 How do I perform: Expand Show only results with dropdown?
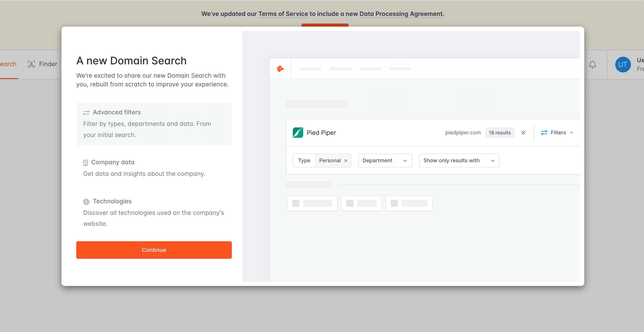[x=459, y=161]
